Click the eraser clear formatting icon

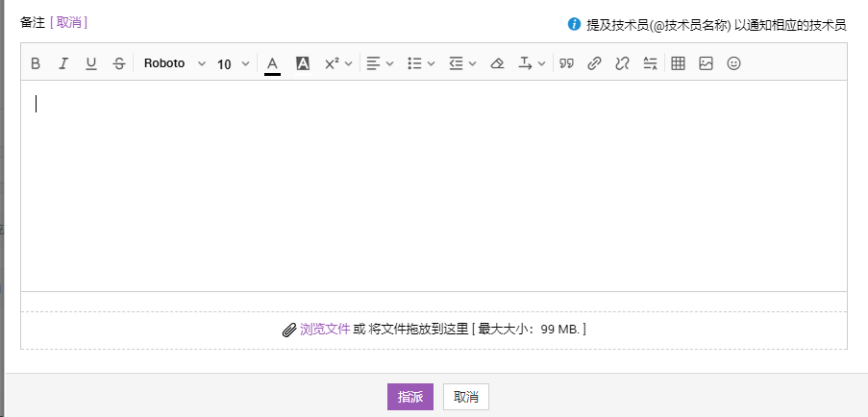[x=497, y=63]
